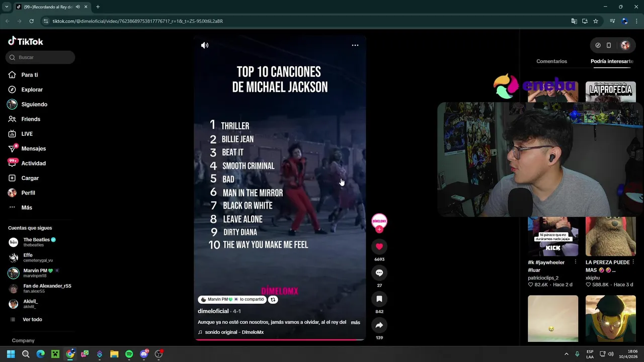Click the phone app icon in header
This screenshot has height=362, width=644.
(609, 45)
